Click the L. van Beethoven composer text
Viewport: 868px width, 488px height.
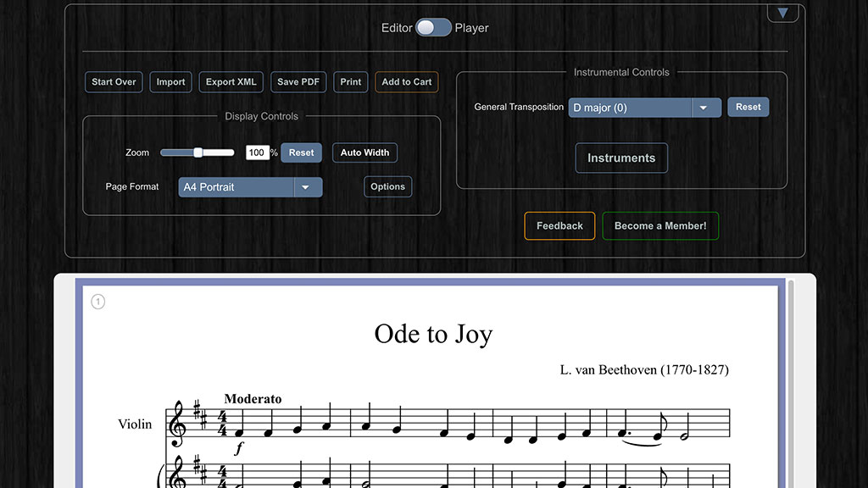point(644,369)
